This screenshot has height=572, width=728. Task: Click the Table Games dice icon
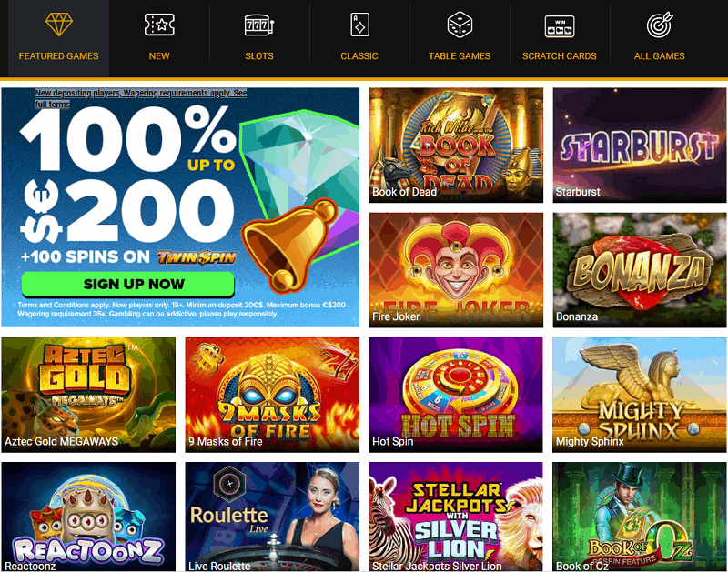tap(460, 25)
